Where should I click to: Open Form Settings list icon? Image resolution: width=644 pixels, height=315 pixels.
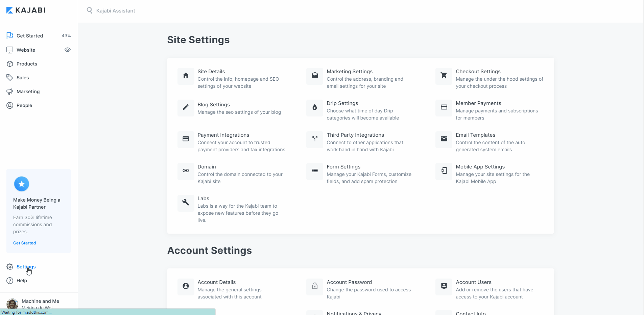pyautogui.click(x=315, y=171)
